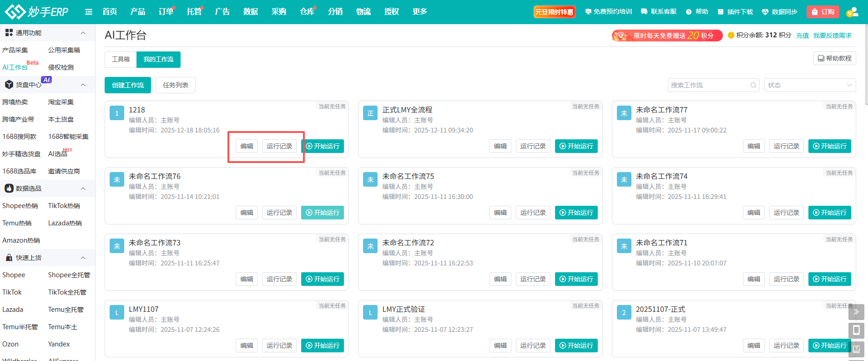Click the mobile phone floating icon

pos(856,330)
